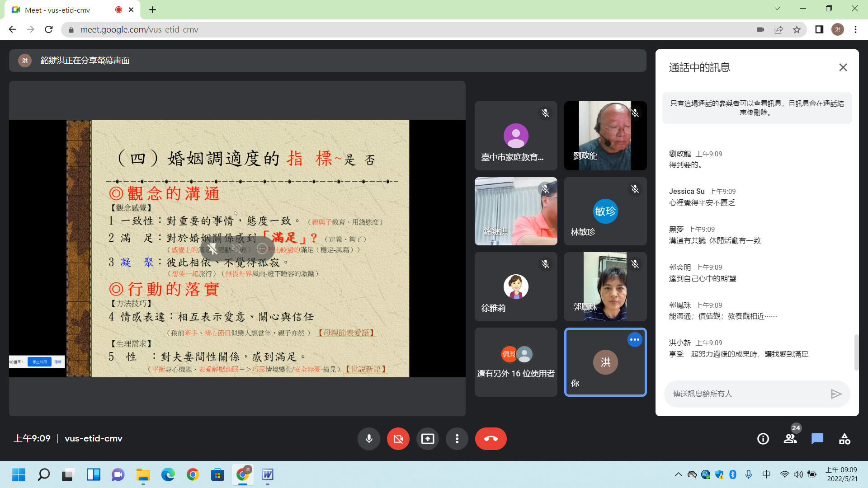Click the 徐雅莉 participant tile
868x488 pixels.
pyautogui.click(x=516, y=286)
